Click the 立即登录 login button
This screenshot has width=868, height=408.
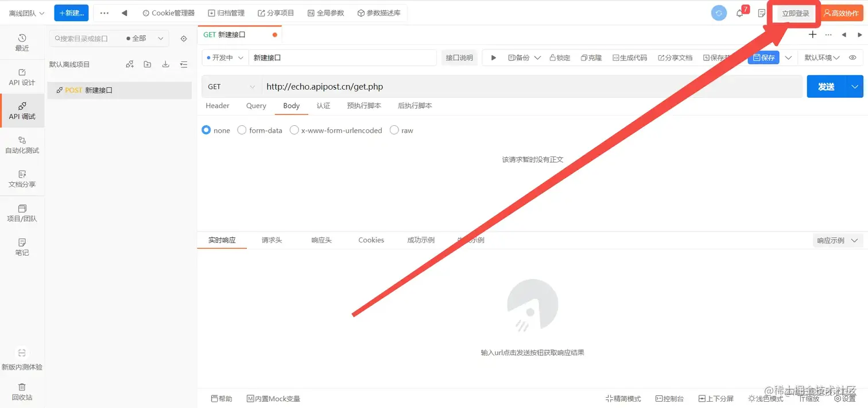pos(795,13)
